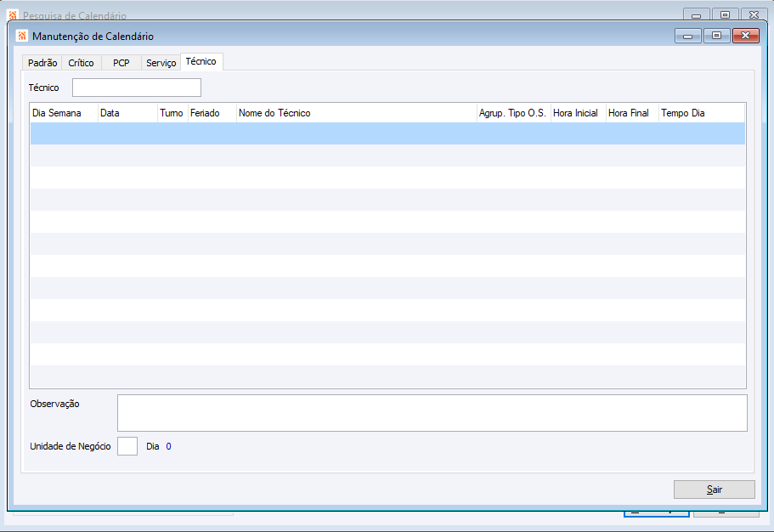Click the Hora Final column header
The height and width of the screenshot is (532, 774).
(x=632, y=113)
